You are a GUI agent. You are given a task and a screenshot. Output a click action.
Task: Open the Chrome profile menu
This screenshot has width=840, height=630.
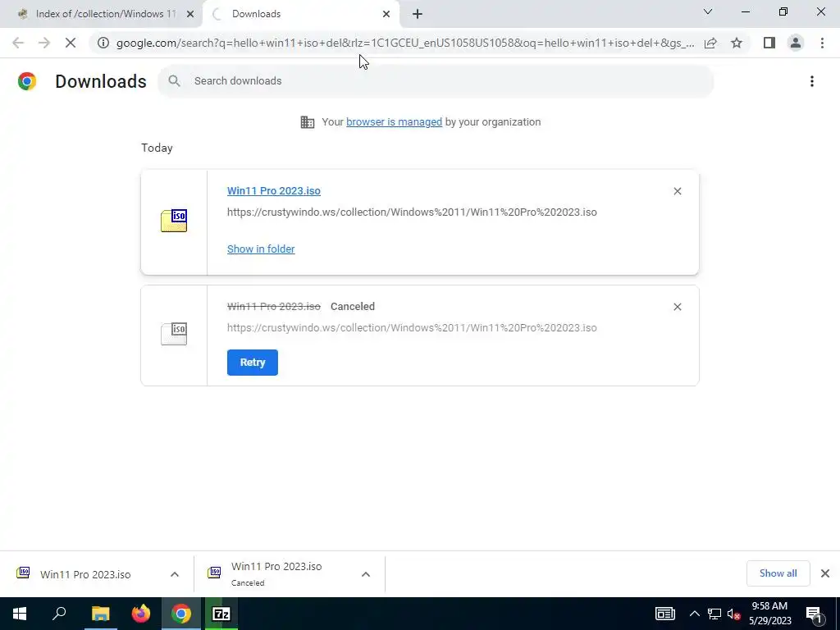pyautogui.click(x=796, y=43)
